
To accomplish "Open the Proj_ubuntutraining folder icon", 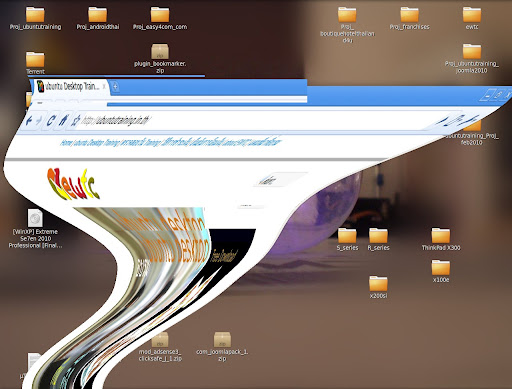I will (35, 14).
